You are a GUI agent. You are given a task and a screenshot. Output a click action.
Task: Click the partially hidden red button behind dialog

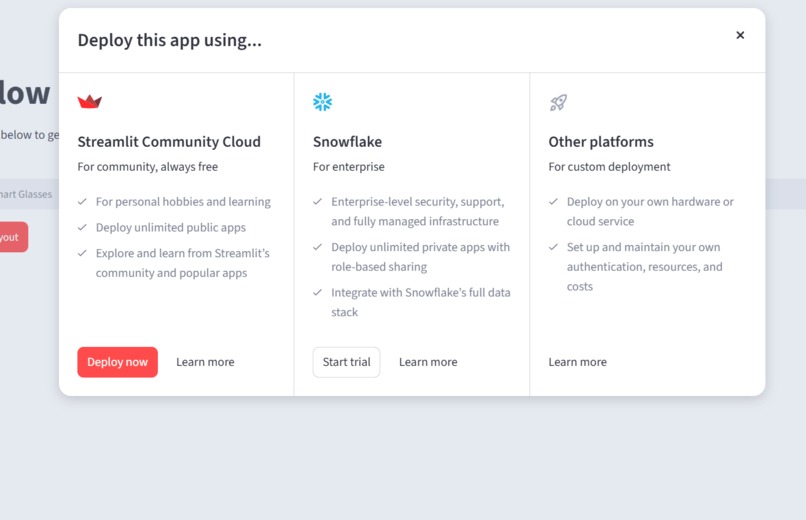tap(14, 237)
